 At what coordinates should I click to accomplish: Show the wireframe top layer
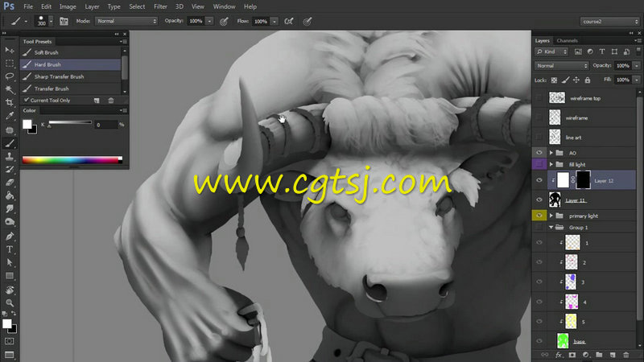click(x=539, y=98)
